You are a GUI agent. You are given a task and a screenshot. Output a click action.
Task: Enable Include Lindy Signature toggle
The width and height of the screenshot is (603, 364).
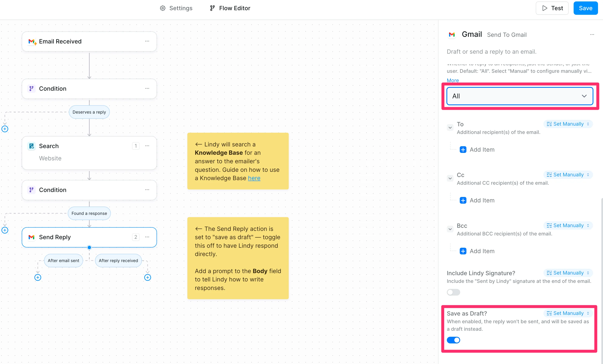tap(453, 292)
